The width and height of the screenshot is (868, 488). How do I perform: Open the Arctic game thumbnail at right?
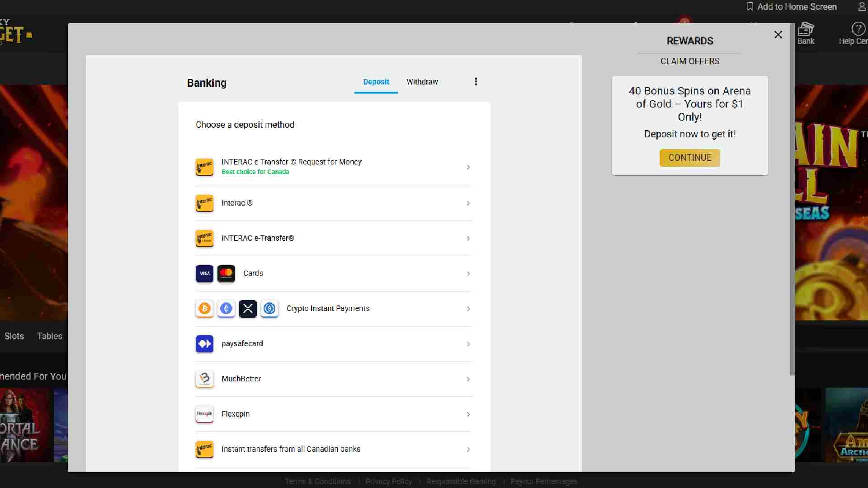point(847,425)
